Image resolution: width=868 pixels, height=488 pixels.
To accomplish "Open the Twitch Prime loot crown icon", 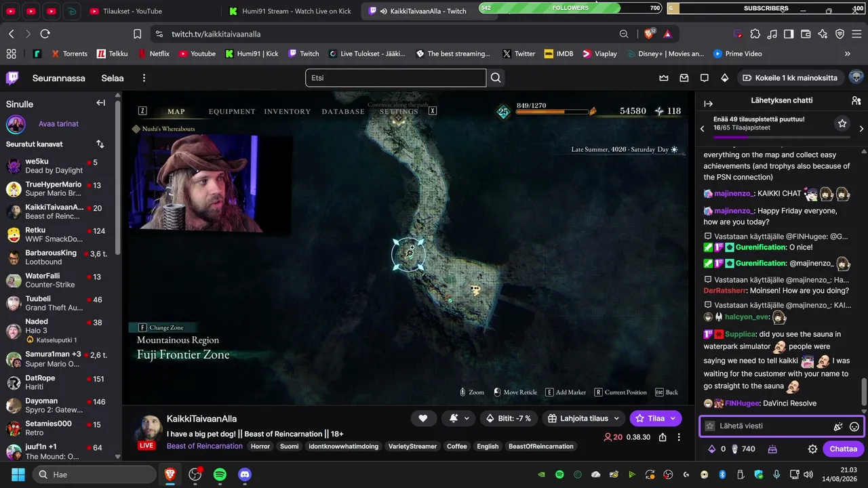I will pyautogui.click(x=664, y=78).
